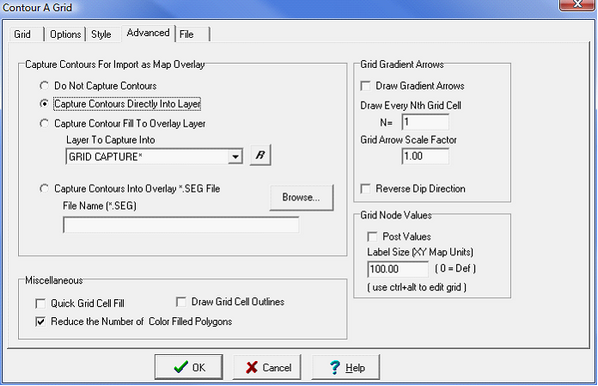This screenshot has height=386, width=598.
Task: Switch to the Style tab
Action: pyautogui.click(x=101, y=34)
